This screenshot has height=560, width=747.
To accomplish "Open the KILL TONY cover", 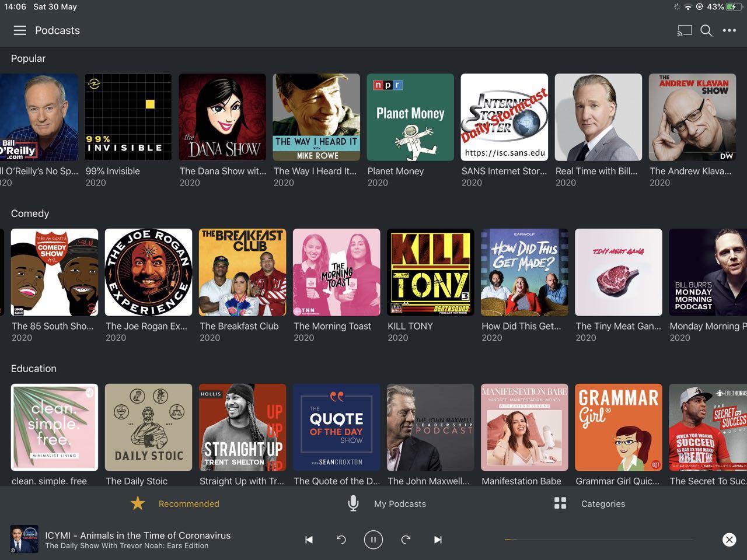I will pos(430,272).
